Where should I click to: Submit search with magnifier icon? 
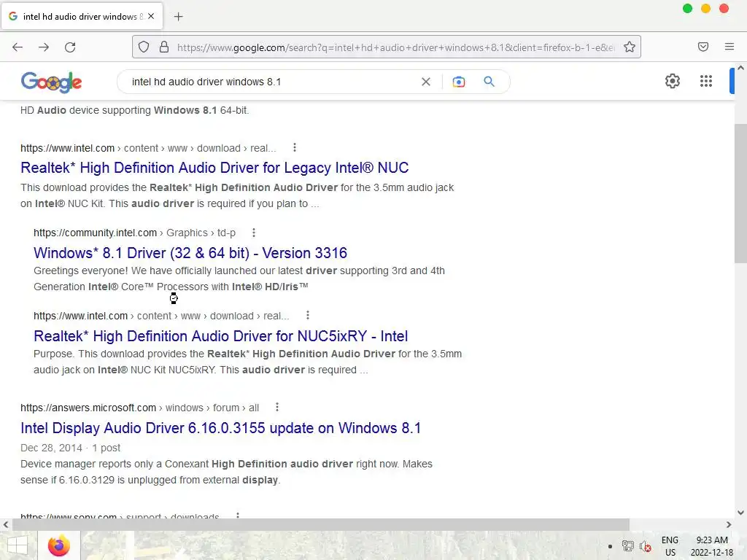pos(489,82)
